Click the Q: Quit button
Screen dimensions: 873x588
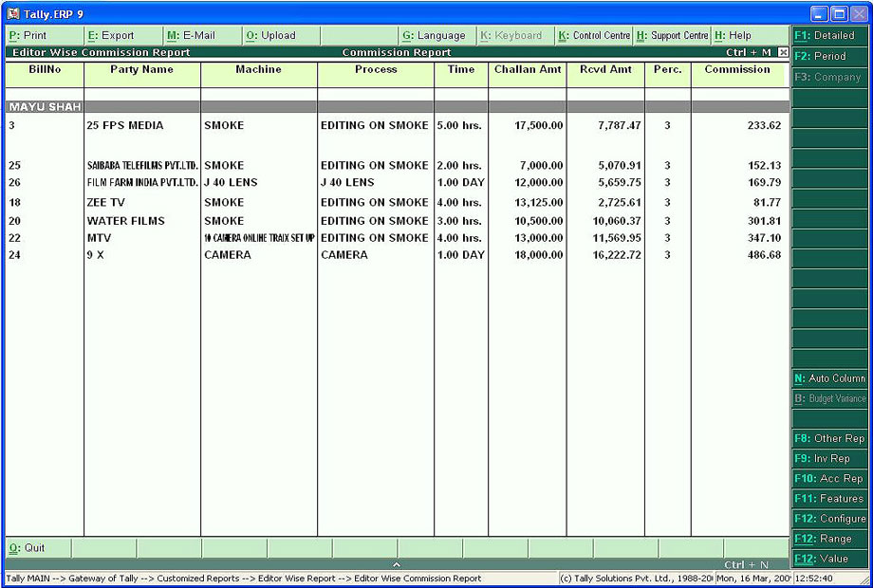click(38, 548)
